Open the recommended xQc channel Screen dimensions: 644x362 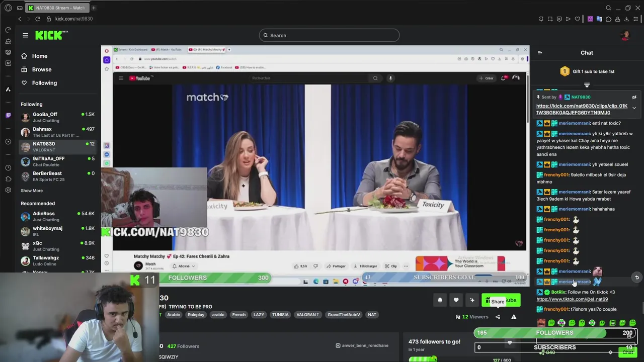pos(57,246)
